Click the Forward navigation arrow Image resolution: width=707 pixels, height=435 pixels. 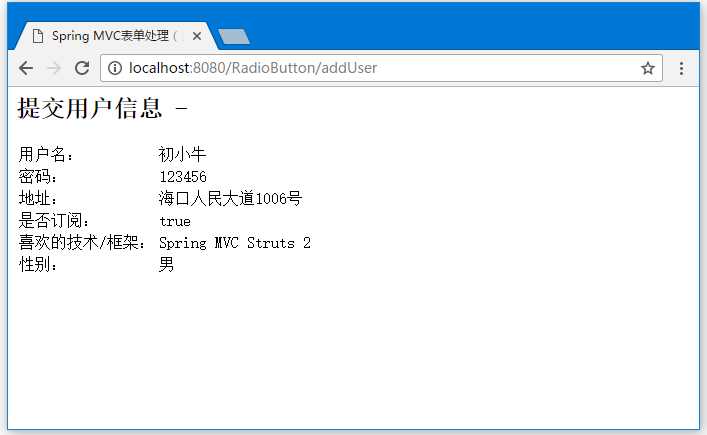54,68
